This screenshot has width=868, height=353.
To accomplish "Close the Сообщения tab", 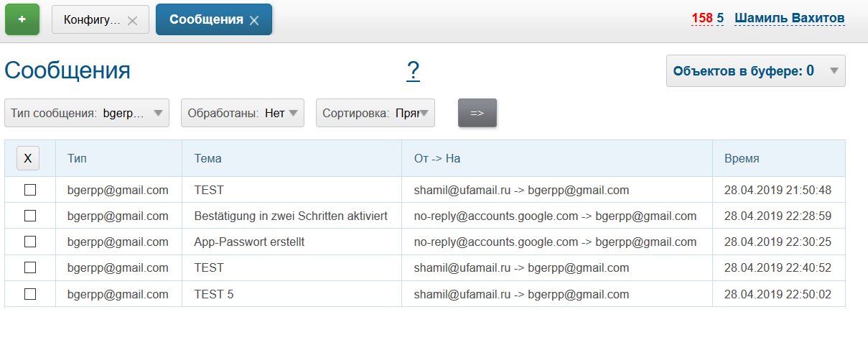I will click(254, 21).
